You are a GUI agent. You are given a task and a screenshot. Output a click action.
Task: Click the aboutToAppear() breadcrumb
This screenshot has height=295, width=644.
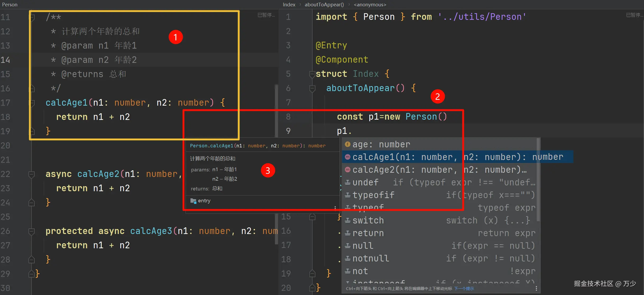324,4
